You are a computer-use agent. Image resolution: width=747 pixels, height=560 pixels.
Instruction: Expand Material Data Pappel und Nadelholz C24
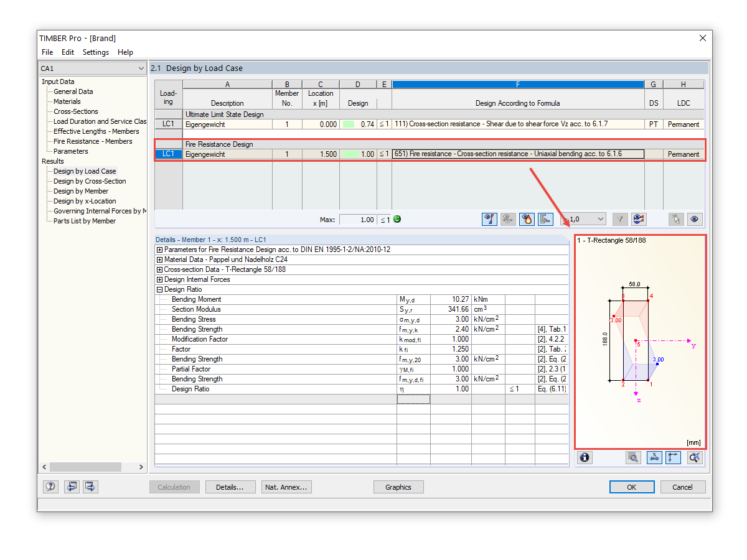click(160, 259)
